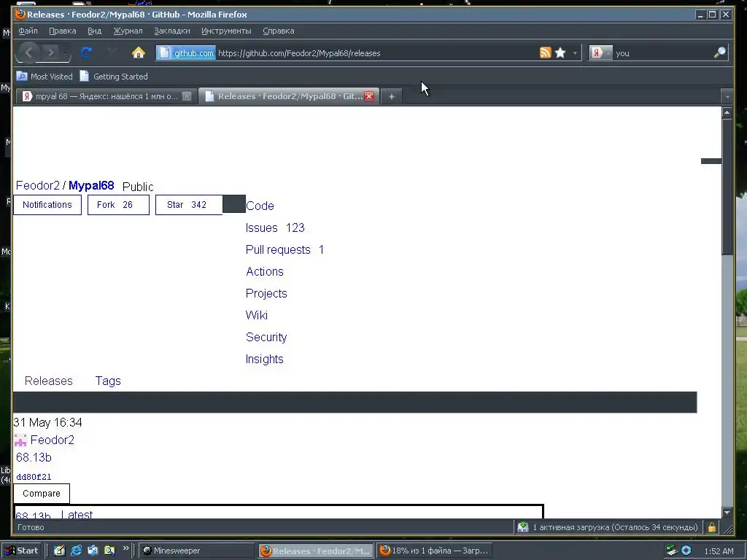Viewport: 747px width, 560px height.
Task: Open the Инструменты menu
Action: pos(226,31)
